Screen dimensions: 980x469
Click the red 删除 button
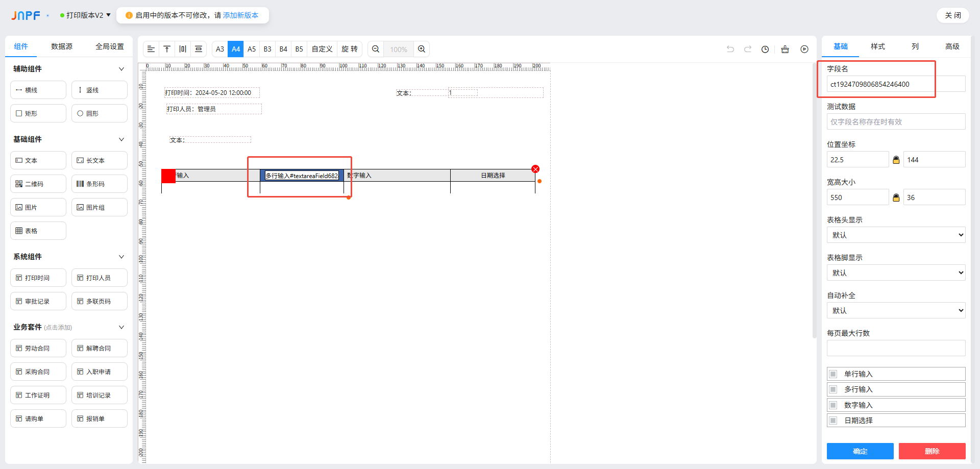pyautogui.click(x=932, y=451)
